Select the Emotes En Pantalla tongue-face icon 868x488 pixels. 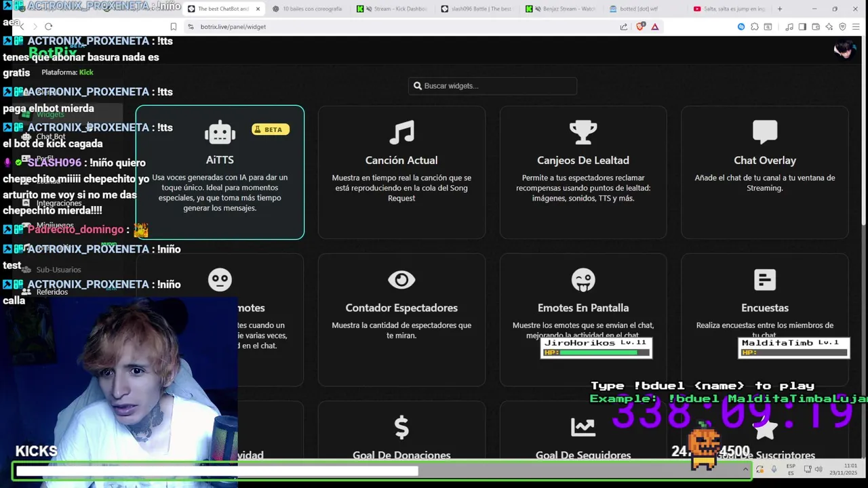(x=583, y=280)
